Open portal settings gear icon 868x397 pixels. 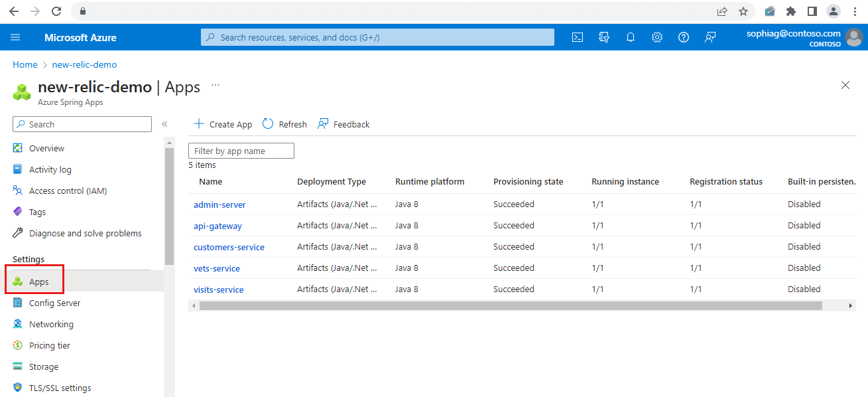pyautogui.click(x=656, y=37)
